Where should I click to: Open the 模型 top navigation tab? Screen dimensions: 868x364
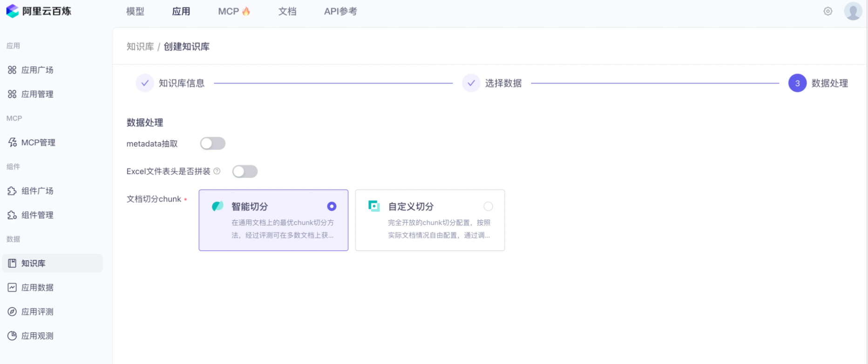(x=136, y=11)
